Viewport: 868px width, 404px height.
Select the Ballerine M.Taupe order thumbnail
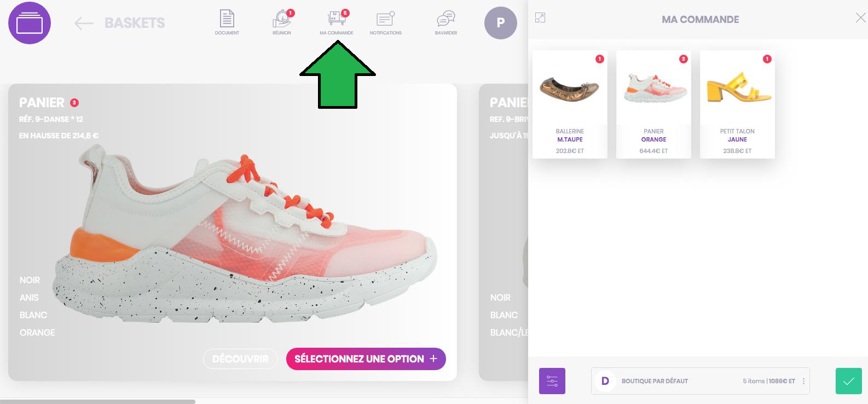coord(570,104)
